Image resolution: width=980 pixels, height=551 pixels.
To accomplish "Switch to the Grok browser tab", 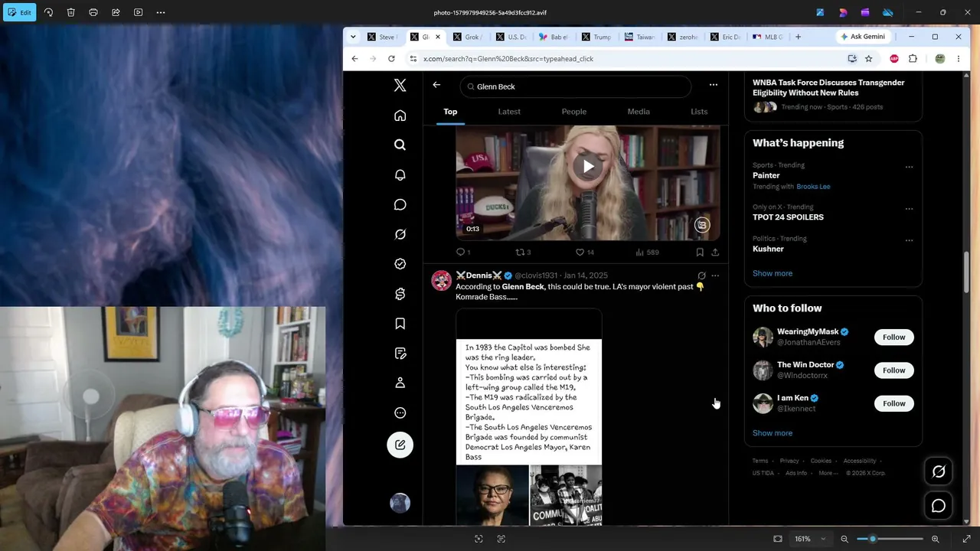I will (467, 37).
